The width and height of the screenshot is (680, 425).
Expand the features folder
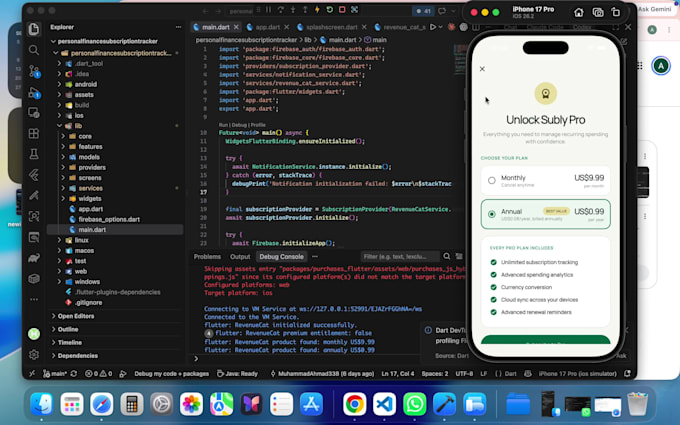[63, 147]
